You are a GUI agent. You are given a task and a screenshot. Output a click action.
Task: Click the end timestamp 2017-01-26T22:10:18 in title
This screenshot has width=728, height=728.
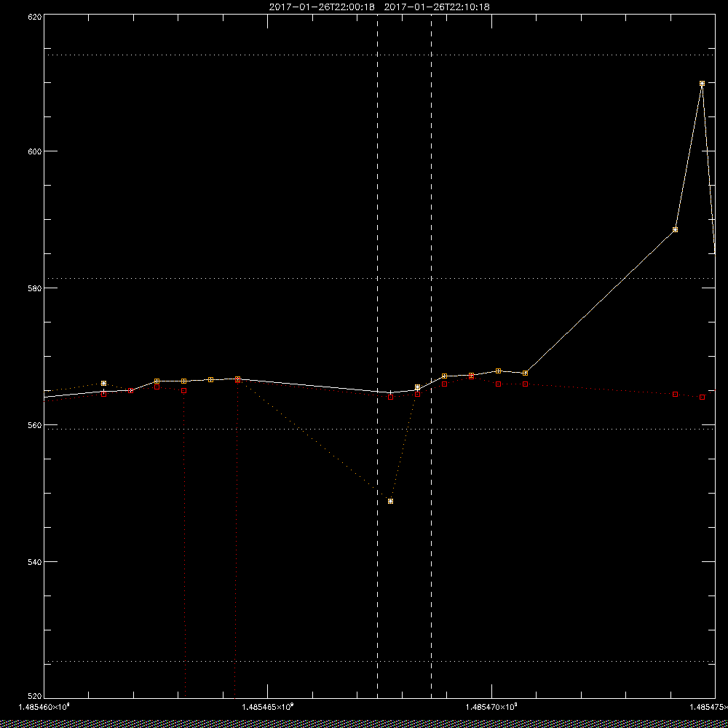click(437, 7)
